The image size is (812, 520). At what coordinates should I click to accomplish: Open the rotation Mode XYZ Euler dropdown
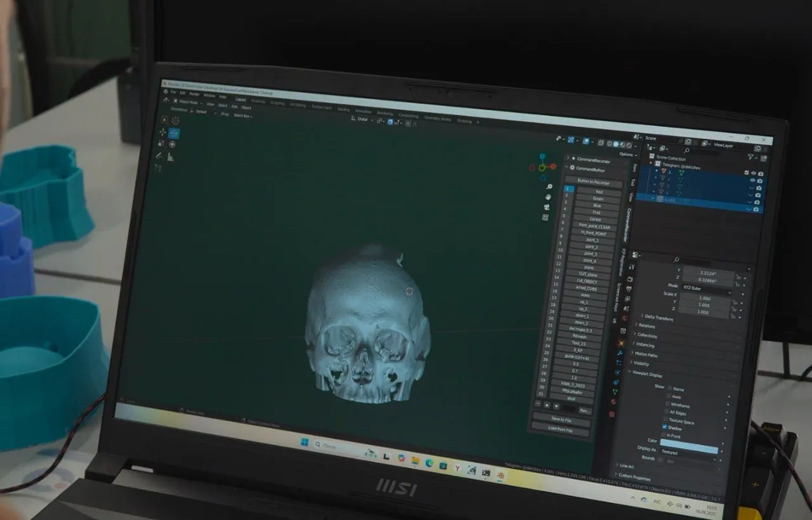(707, 289)
